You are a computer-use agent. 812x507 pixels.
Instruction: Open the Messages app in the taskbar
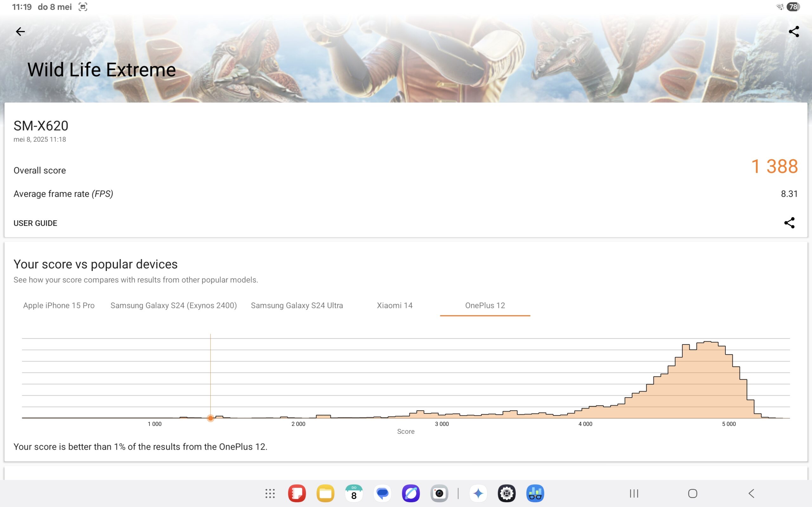click(x=382, y=494)
